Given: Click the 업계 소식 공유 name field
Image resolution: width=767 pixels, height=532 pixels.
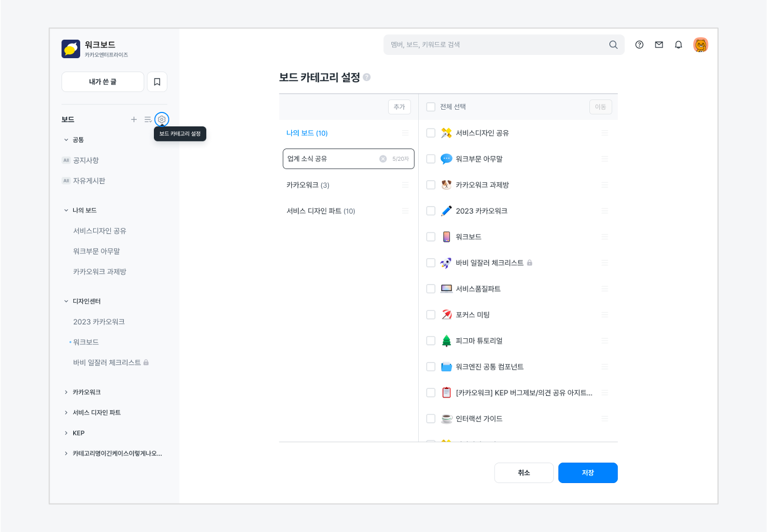Looking at the screenshot, I should pos(348,159).
